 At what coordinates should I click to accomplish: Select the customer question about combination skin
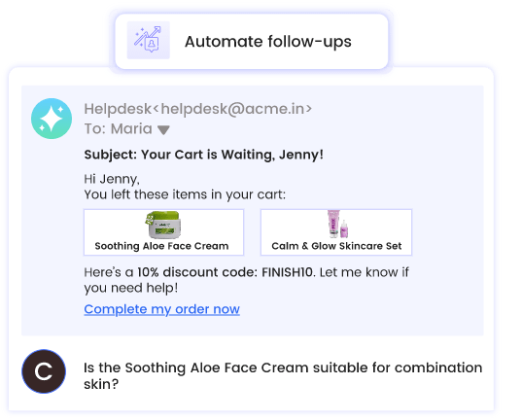coord(283,375)
